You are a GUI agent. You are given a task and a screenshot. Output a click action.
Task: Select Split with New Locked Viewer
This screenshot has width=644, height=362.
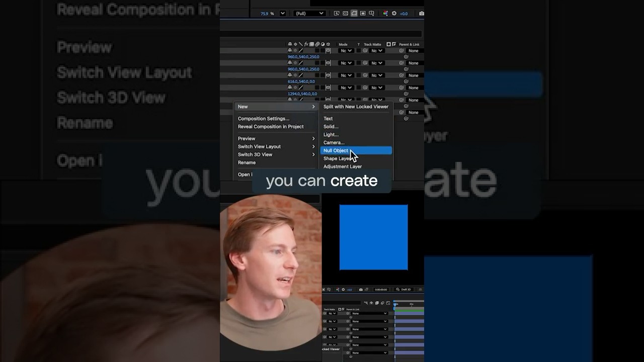[356, 107]
